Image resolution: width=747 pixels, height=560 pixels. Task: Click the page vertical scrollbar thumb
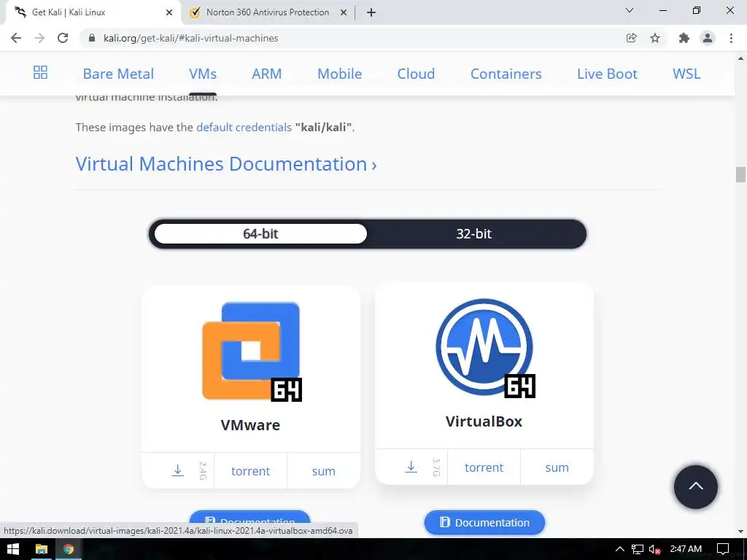click(740, 174)
